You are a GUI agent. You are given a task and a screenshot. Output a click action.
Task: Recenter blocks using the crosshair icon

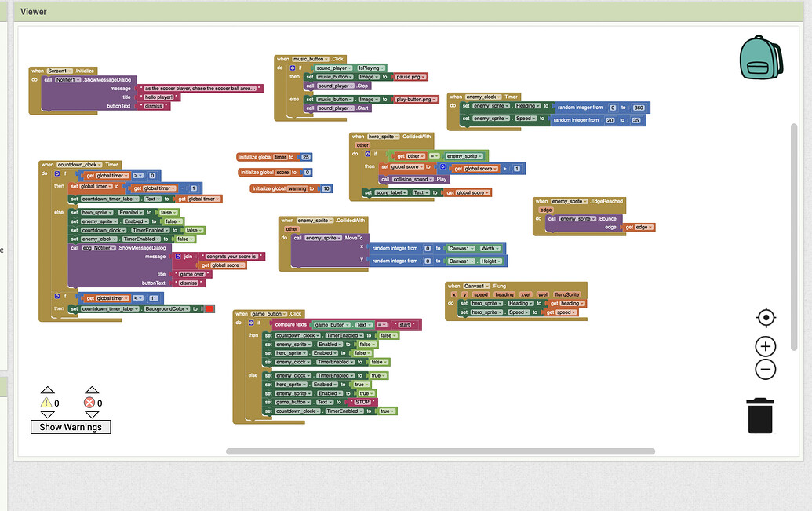coord(765,317)
